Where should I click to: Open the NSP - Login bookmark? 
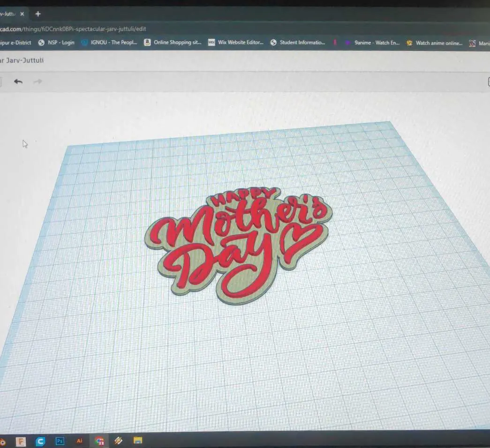coord(56,43)
